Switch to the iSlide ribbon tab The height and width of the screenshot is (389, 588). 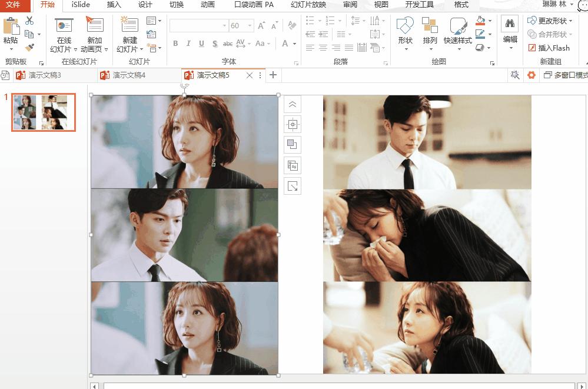(81, 5)
